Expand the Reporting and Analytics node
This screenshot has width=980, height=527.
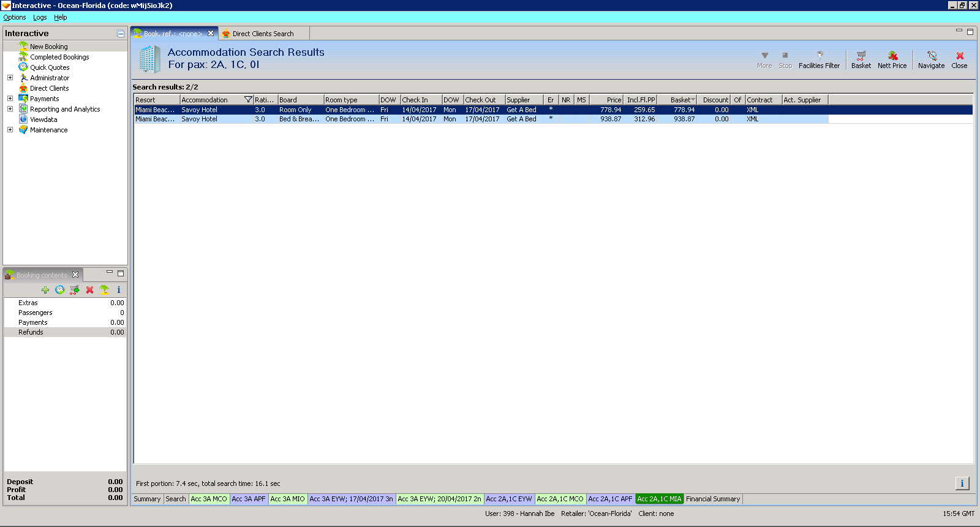(x=10, y=109)
